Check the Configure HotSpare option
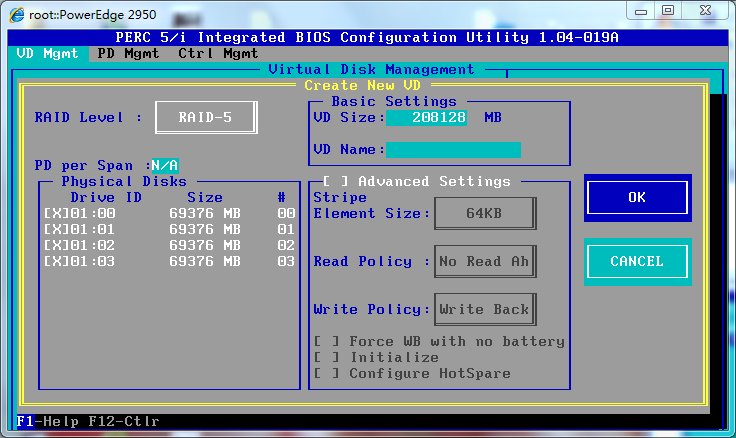This screenshot has height=438, width=736. [x=327, y=373]
